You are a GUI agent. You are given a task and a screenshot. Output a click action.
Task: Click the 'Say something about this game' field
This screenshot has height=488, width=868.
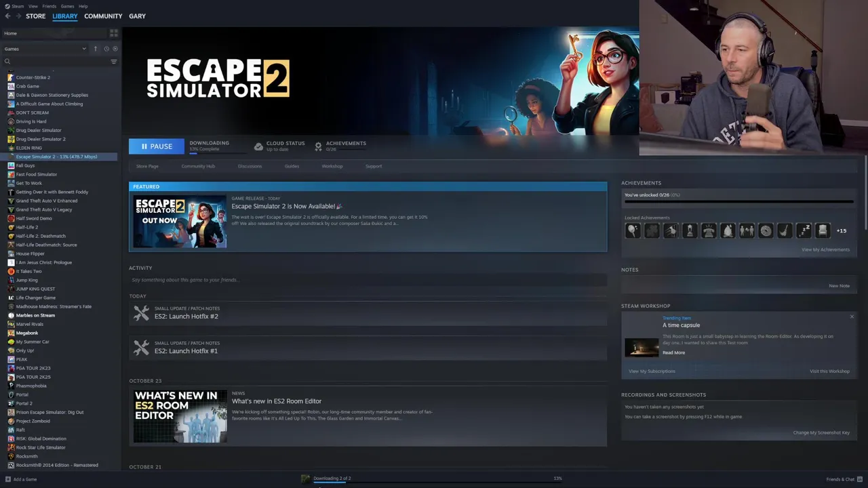tap(368, 280)
